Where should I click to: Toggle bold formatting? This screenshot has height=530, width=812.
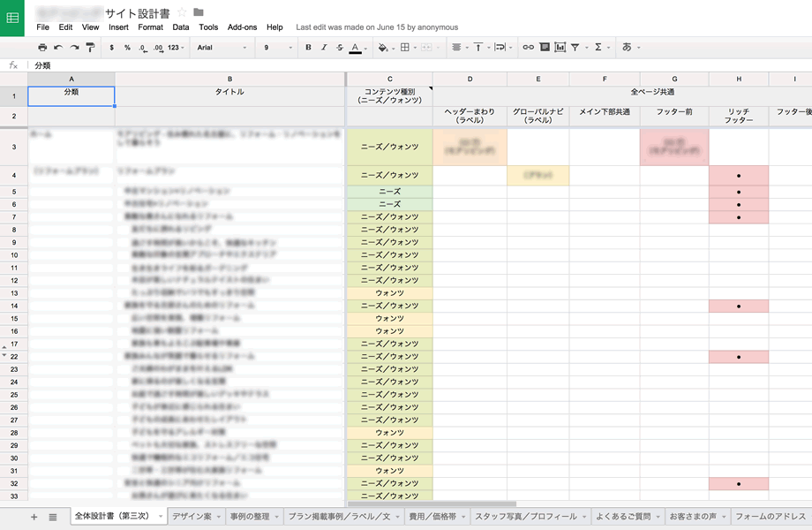(x=308, y=47)
